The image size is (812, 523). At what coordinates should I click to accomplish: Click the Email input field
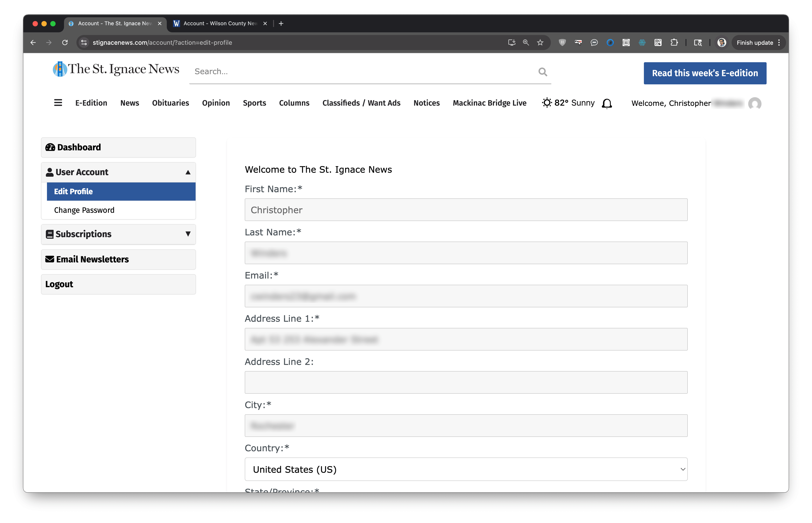(466, 296)
